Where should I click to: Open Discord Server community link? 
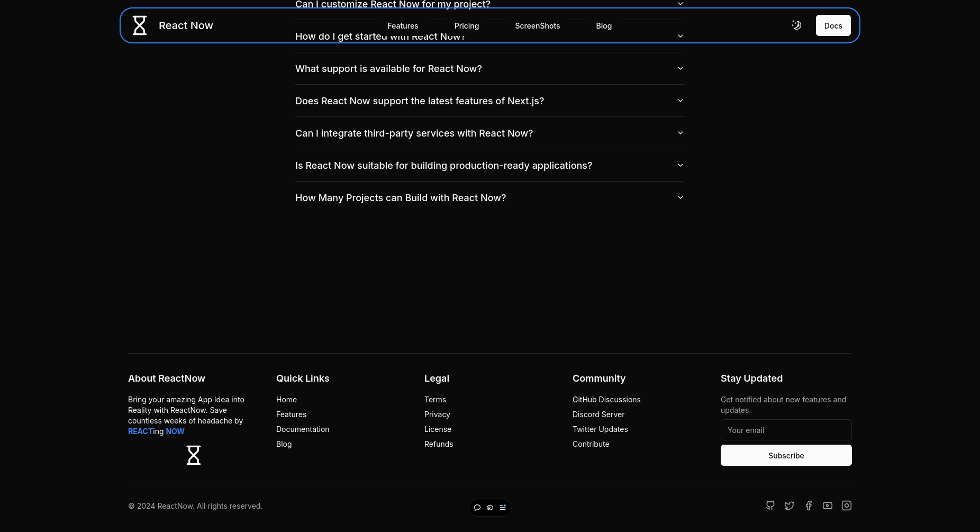598,414
